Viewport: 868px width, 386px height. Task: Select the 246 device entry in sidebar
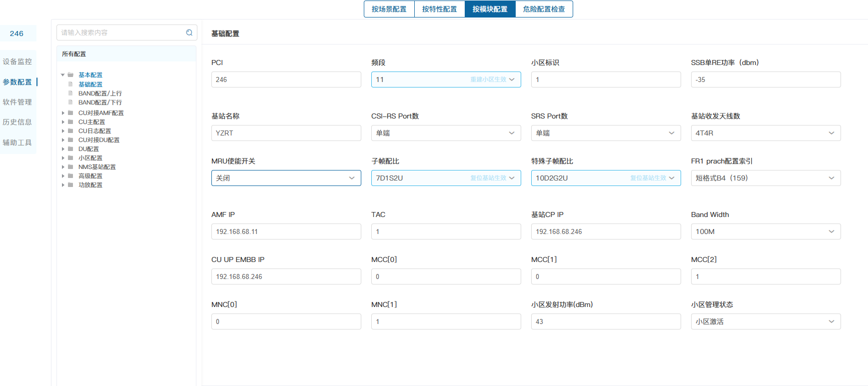(17, 33)
